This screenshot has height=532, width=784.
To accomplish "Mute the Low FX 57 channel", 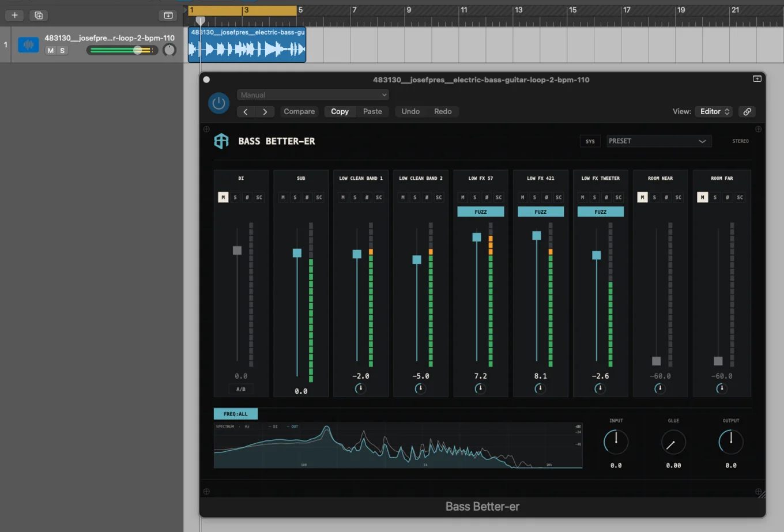I will pyautogui.click(x=463, y=197).
